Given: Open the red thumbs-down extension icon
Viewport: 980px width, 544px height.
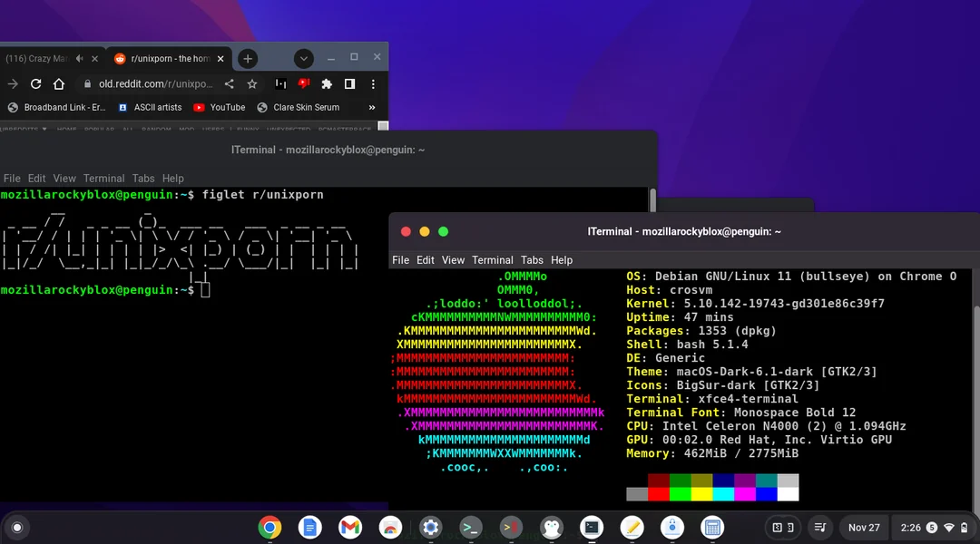Looking at the screenshot, I should click(304, 83).
